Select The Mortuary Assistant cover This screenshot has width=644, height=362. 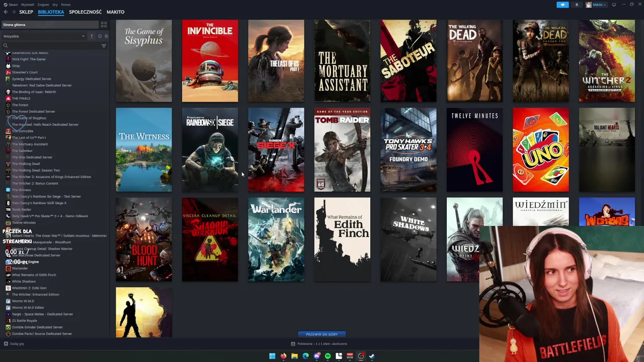[x=342, y=61]
